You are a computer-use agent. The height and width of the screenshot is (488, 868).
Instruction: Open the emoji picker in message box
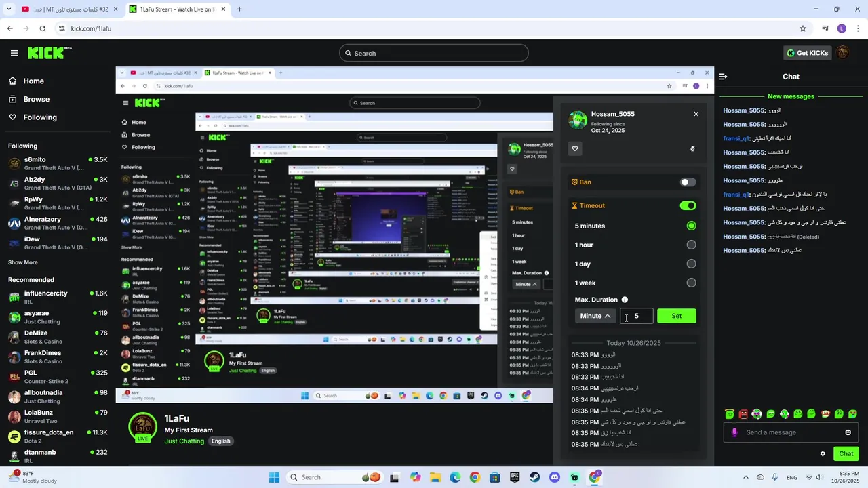click(x=848, y=432)
